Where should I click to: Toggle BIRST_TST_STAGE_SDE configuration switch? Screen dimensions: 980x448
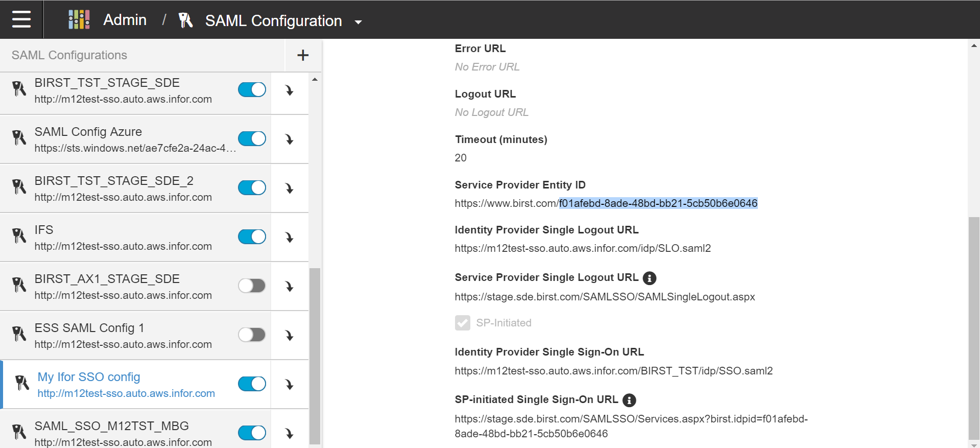[252, 89]
